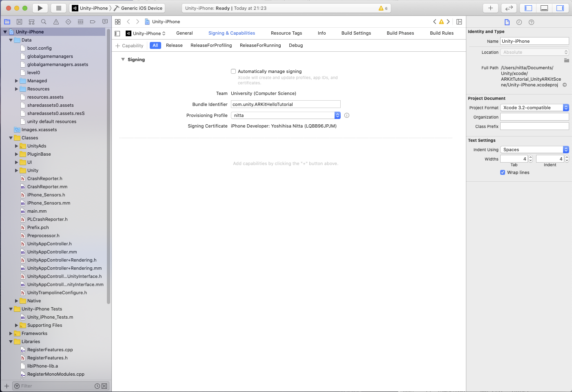Increment the Tab width stepper
Image resolution: width=572 pixels, height=392 pixels.
pos(530,157)
